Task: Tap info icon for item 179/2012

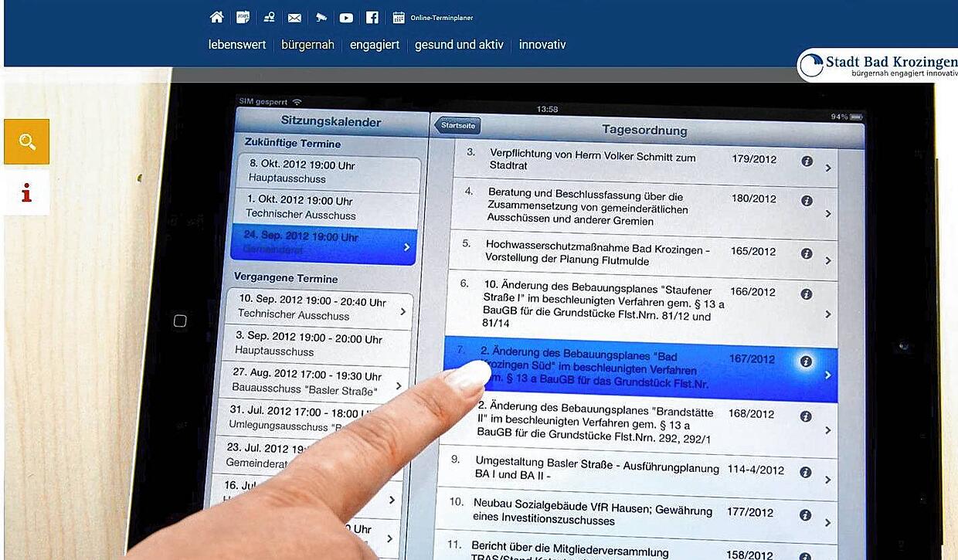Action: 807,161
